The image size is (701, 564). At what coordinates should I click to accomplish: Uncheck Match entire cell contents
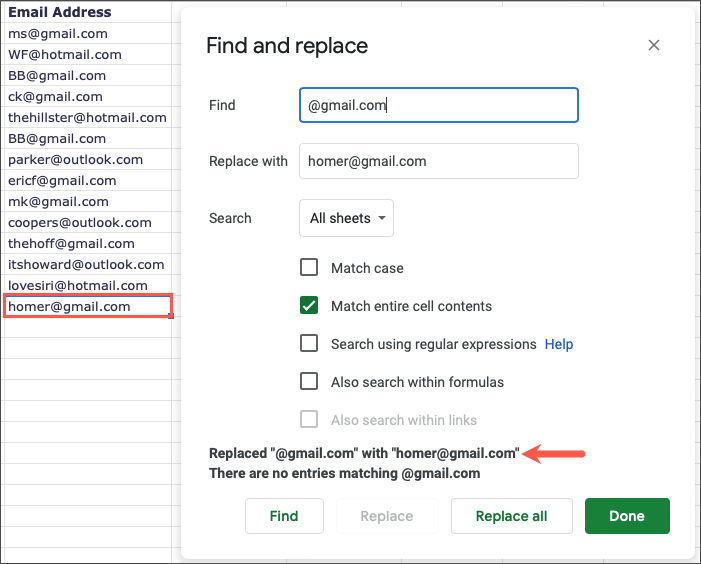310,306
